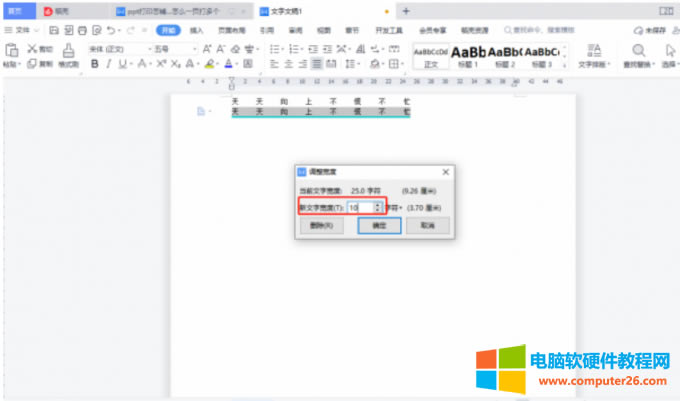The width and height of the screenshot is (680, 401).
Task: Open the font color dropdown arrow
Action: [x=237, y=65]
